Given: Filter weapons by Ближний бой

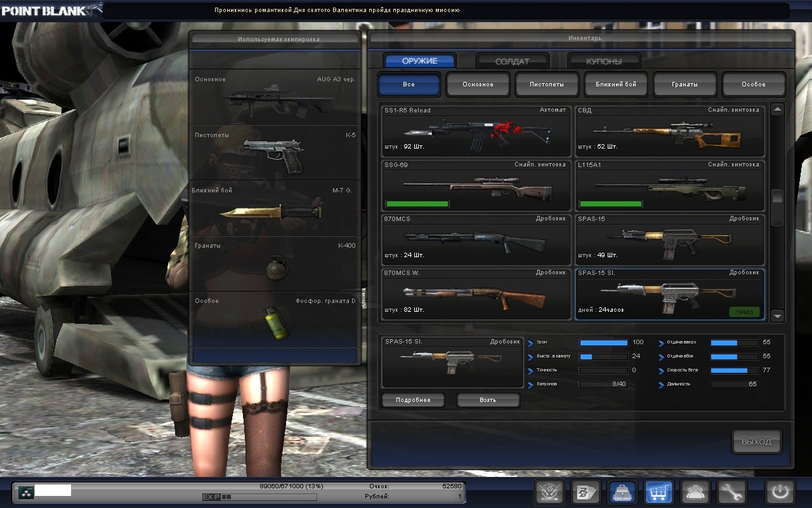Looking at the screenshot, I should (x=616, y=84).
